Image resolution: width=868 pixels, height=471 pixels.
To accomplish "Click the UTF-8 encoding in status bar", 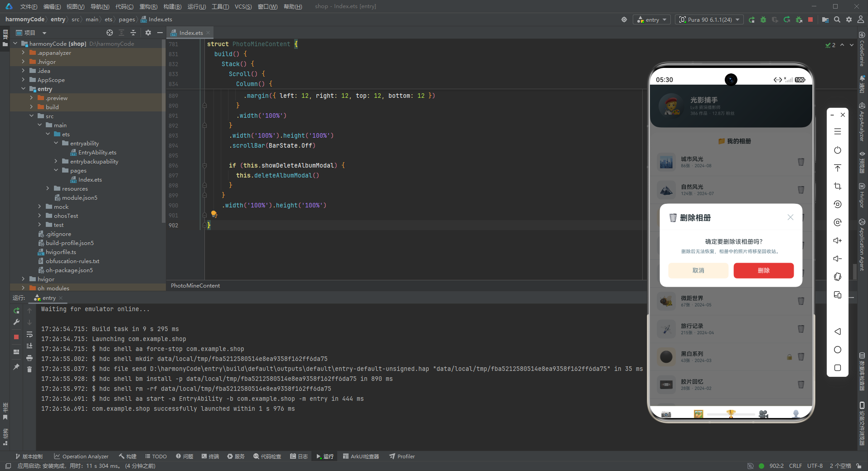I will tap(815, 466).
